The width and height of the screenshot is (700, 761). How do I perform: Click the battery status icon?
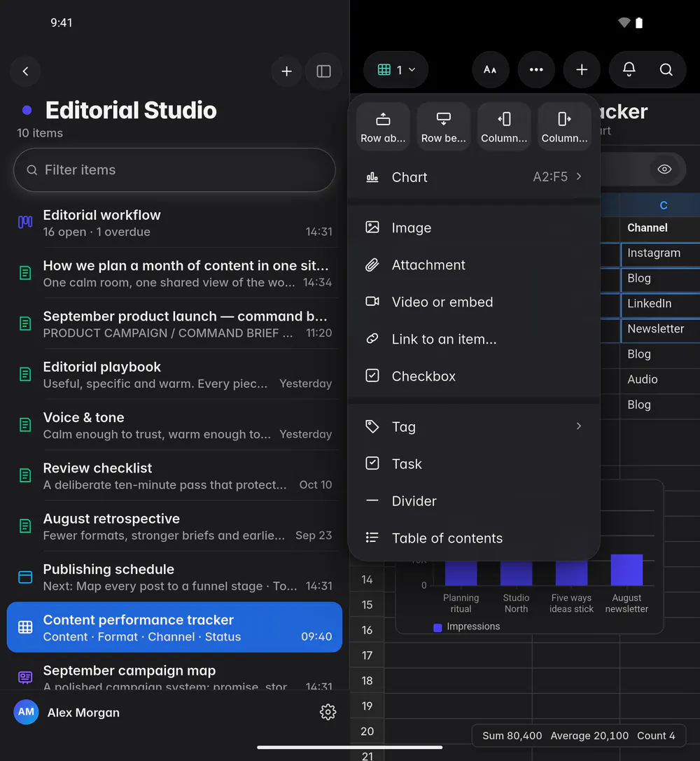[639, 22]
